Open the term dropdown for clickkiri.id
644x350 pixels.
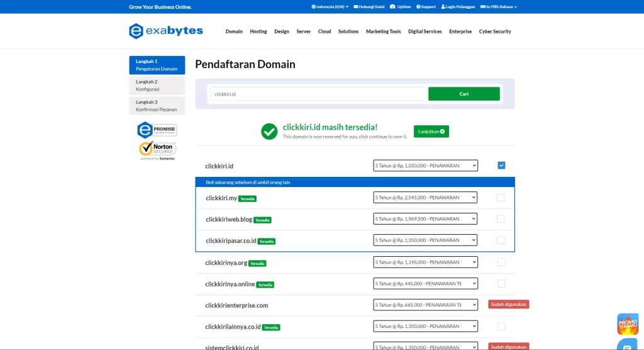(x=426, y=166)
